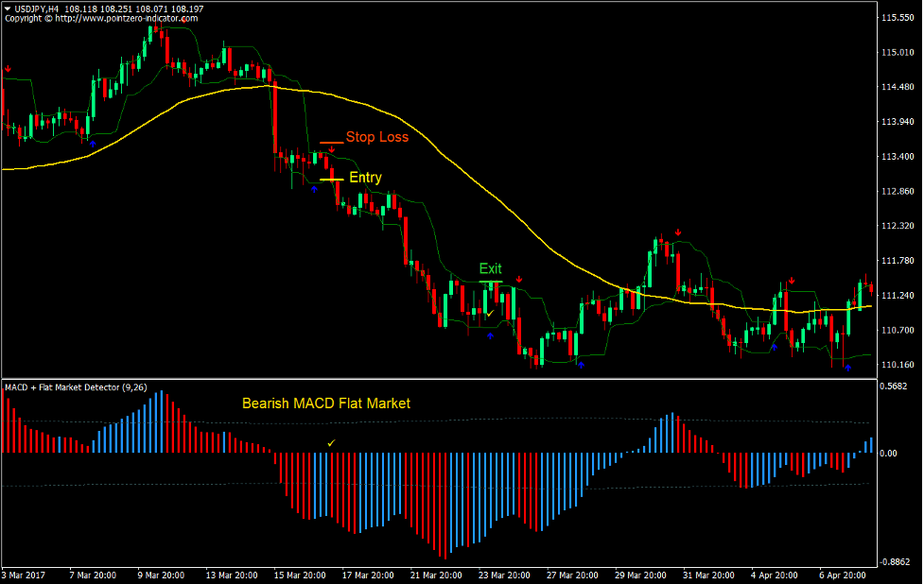
Task: Toggle the blue buy arrow near 23 Mar lows
Action: [581, 365]
